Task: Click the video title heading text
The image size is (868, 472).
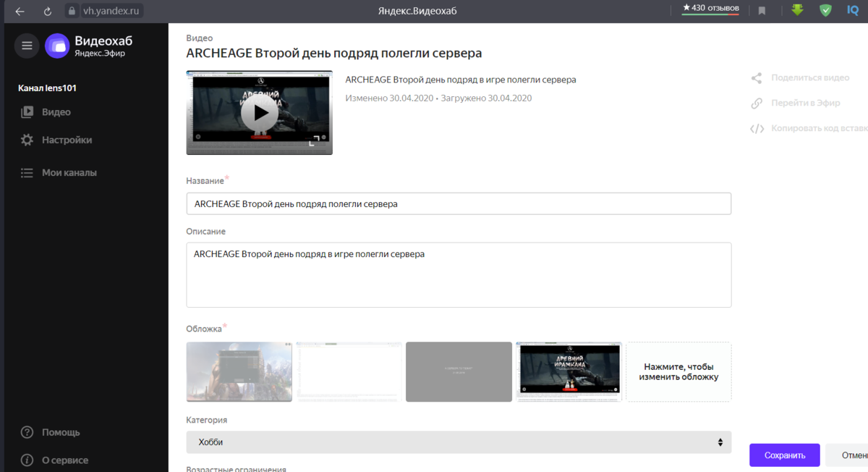Action: 334,54
